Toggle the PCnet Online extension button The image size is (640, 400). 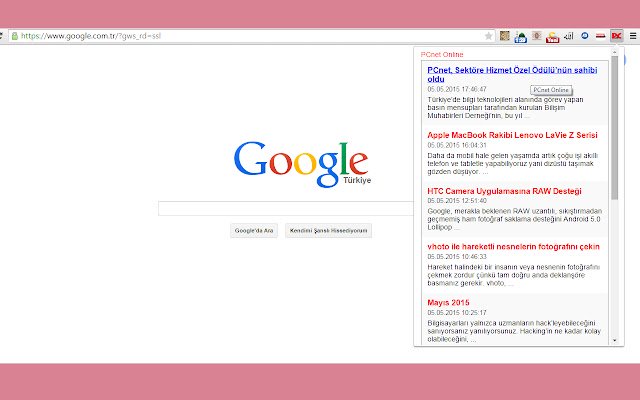[616, 36]
